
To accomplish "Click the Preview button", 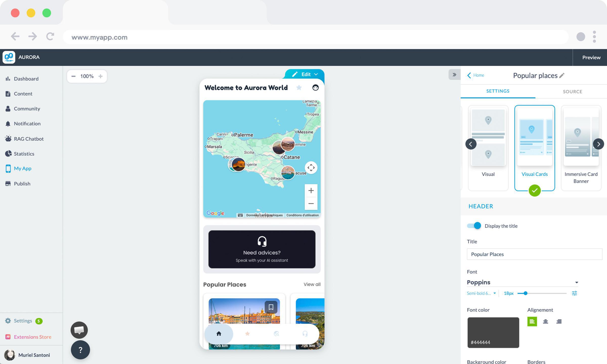I will click(x=591, y=57).
